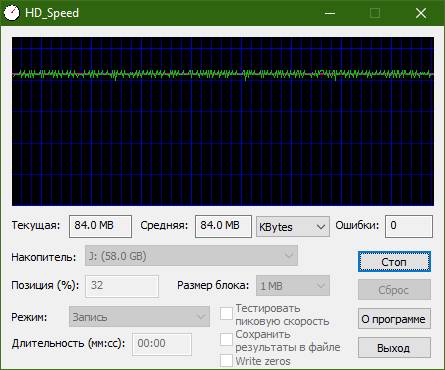Image resolution: width=445 pixels, height=370 pixels.
Task: Close the HD_Speed window
Action: 421,13
